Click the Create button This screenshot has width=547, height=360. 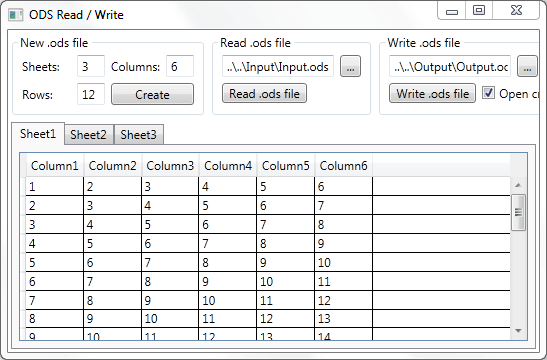coord(152,94)
